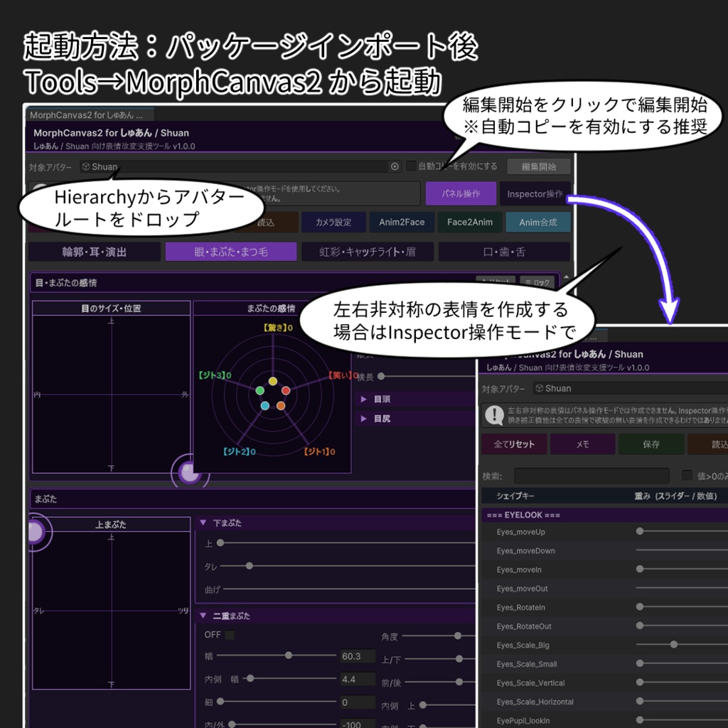Image resolution: width=728 pixels, height=728 pixels.
Task: Toggle the 二重まぶた OFF checkbox
Action: pos(230,635)
